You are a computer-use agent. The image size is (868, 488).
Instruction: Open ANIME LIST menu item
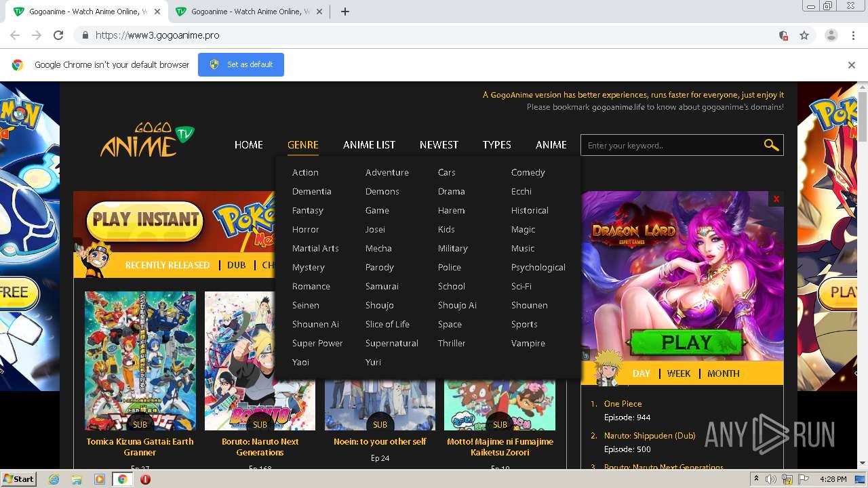(369, 144)
